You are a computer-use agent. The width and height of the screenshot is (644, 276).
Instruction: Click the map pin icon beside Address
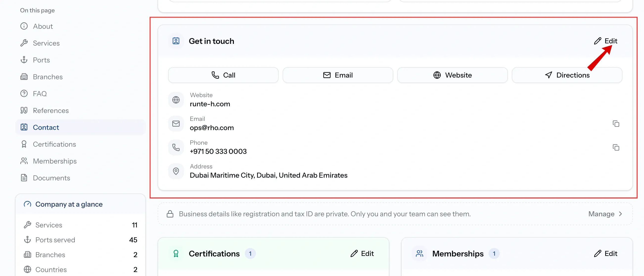[x=176, y=171]
